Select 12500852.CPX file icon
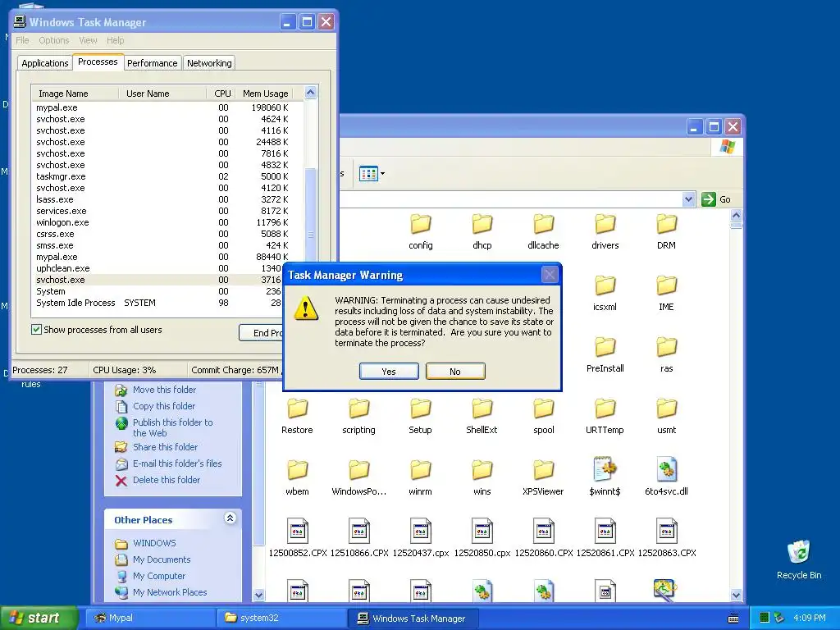This screenshot has height=630, width=840. pyautogui.click(x=297, y=538)
